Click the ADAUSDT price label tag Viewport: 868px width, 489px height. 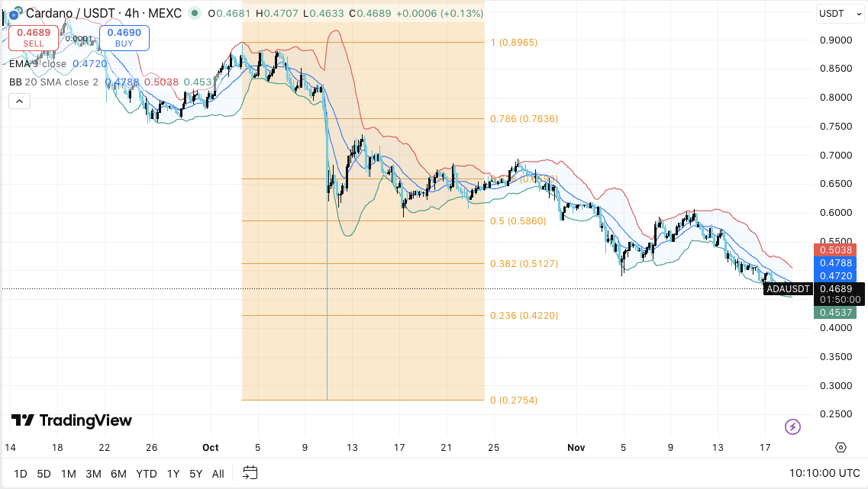[786, 289]
